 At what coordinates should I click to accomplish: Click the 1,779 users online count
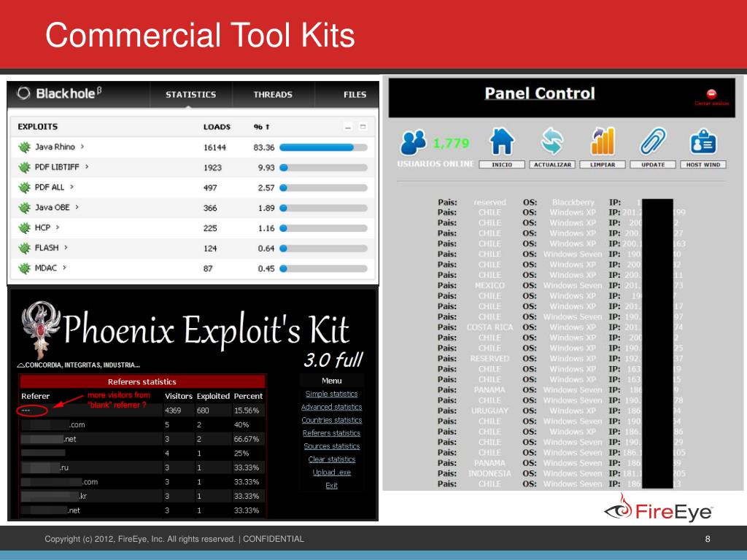(451, 144)
